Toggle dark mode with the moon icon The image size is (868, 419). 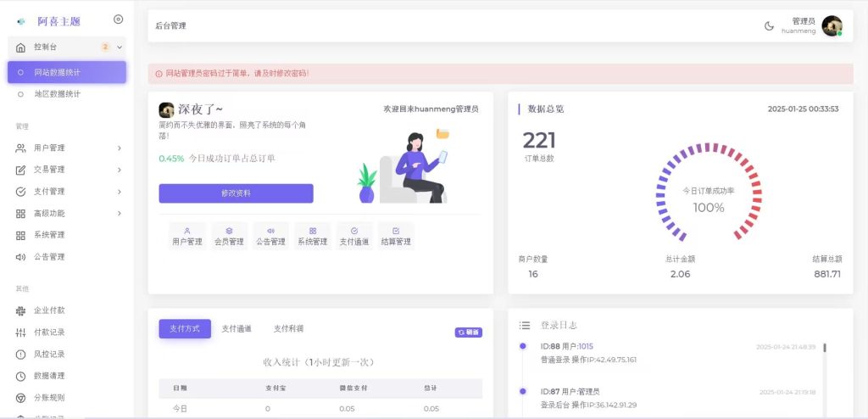770,26
